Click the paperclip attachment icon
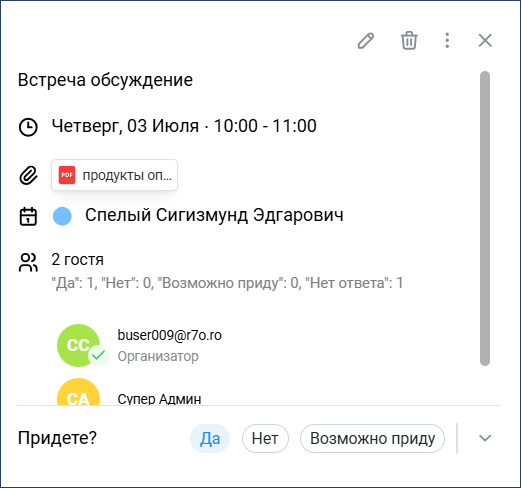Viewport: 522px width, 489px height. point(28,175)
